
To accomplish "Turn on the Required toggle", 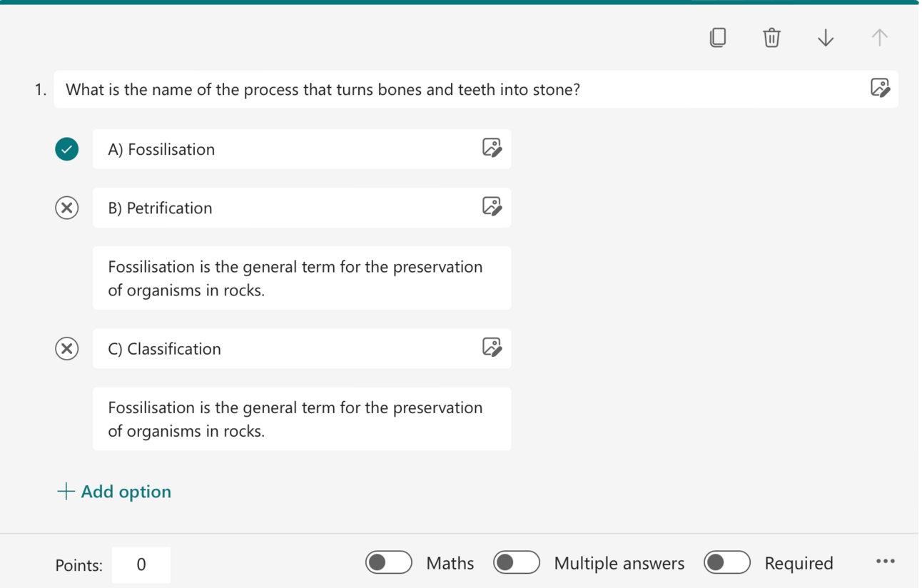I will (727, 562).
